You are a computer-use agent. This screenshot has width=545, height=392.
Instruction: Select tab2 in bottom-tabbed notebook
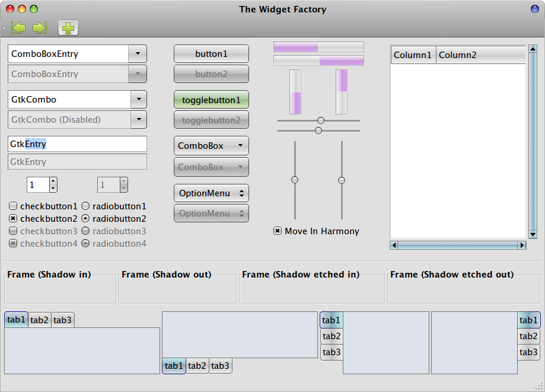coord(197,366)
